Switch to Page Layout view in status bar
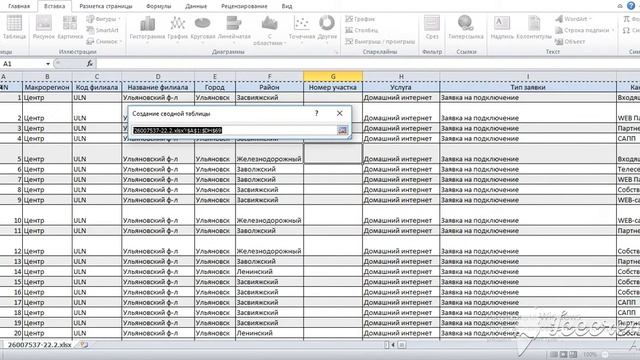 564,354
